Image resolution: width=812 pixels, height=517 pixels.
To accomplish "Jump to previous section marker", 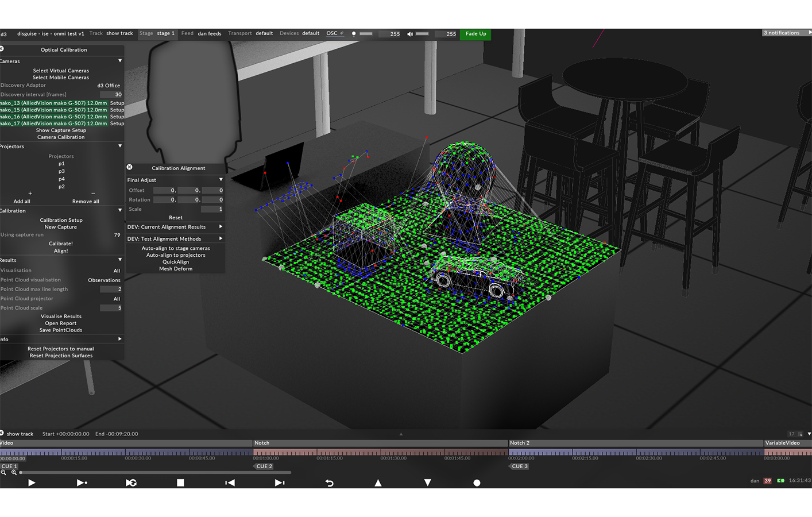I will tap(230, 483).
